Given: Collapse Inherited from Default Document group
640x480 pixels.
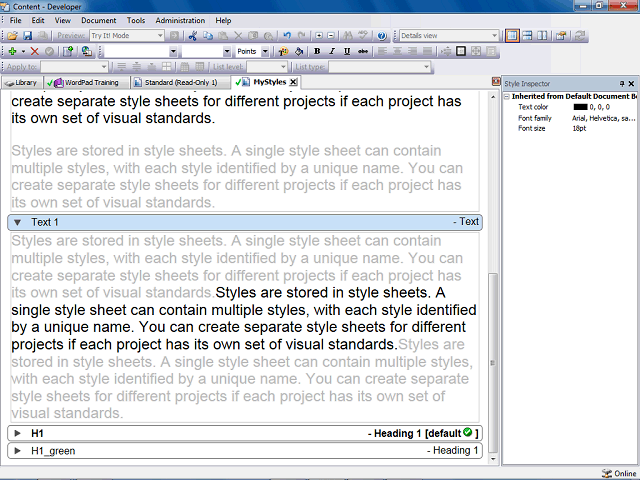Looking at the screenshot, I should pos(507,97).
